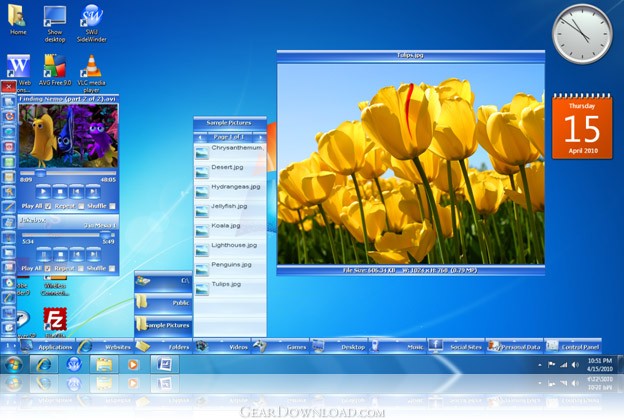Viewport: 624px width, 420px height.
Task: Open the Music category
Action: (397, 347)
